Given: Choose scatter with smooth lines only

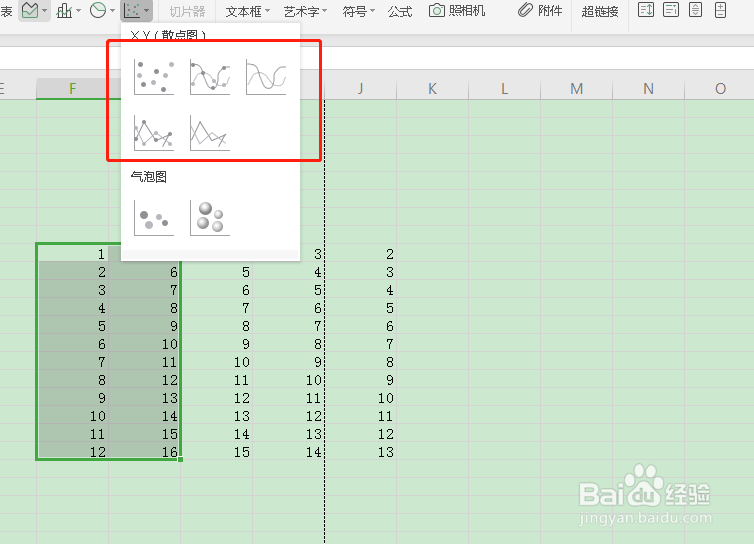Looking at the screenshot, I should pyautogui.click(x=266, y=77).
